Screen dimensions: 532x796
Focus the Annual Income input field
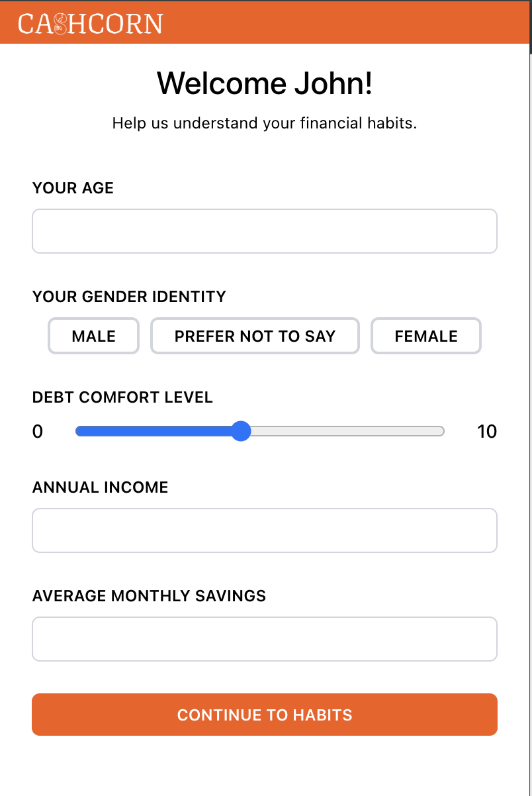click(265, 530)
